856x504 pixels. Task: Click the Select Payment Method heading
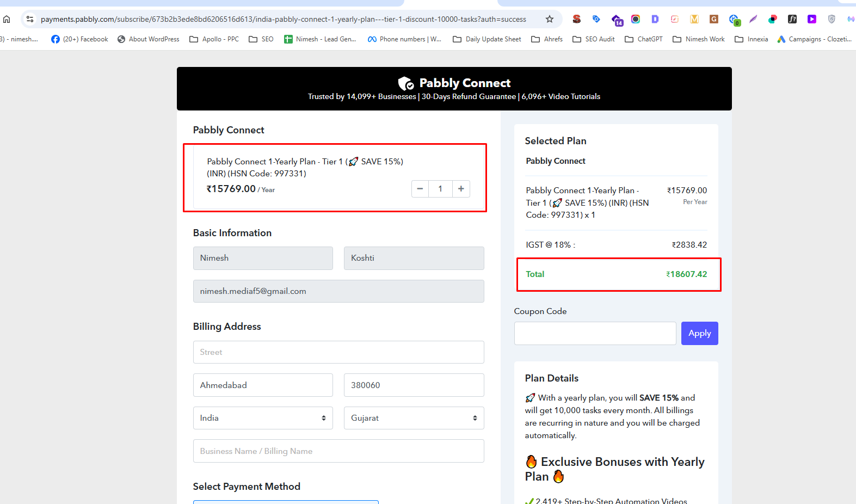247,487
